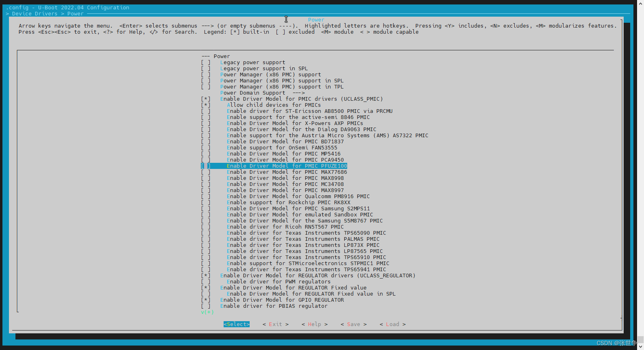Open the Power Domain Support submenu

pos(262,93)
